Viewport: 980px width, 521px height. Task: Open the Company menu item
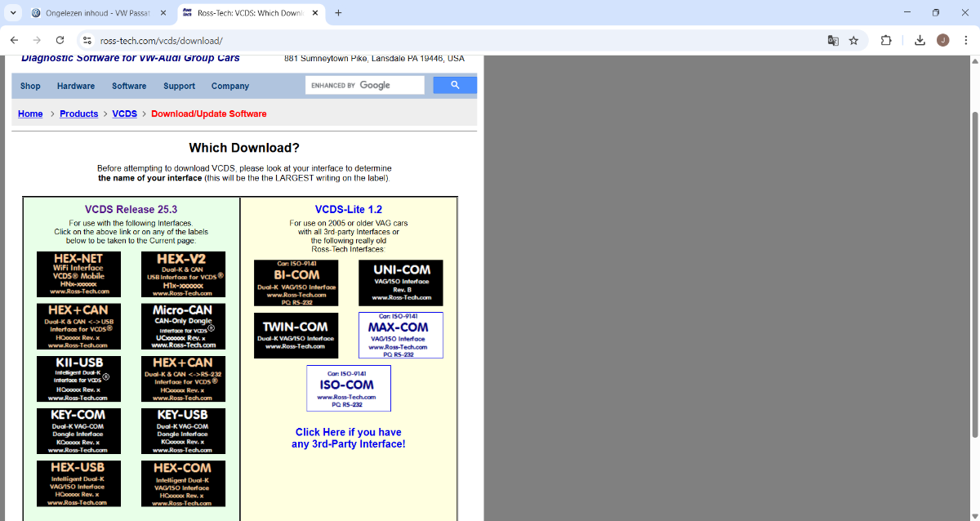coord(230,86)
